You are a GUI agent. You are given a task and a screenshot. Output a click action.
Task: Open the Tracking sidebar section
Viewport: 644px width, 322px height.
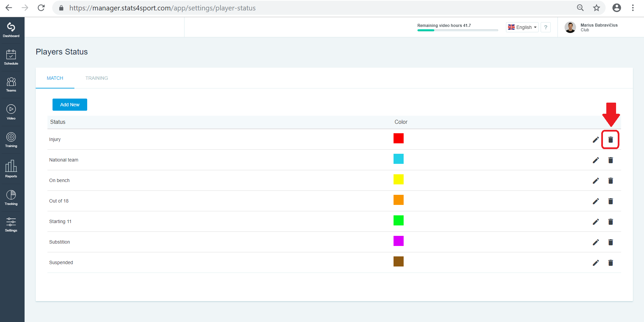point(11,198)
